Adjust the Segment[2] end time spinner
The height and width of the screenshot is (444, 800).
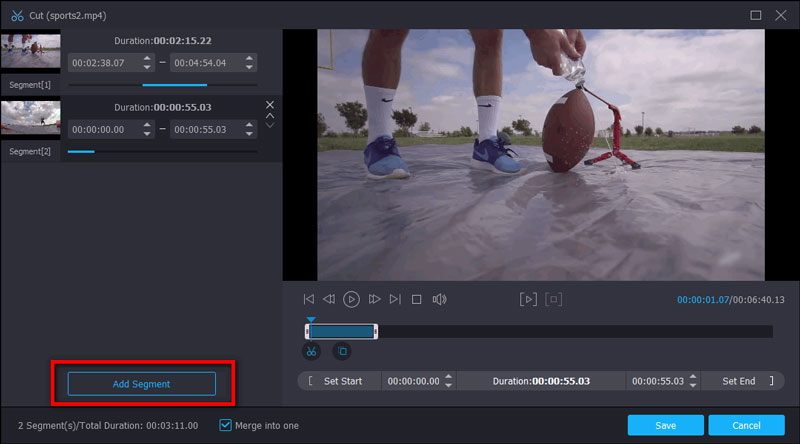click(249, 129)
